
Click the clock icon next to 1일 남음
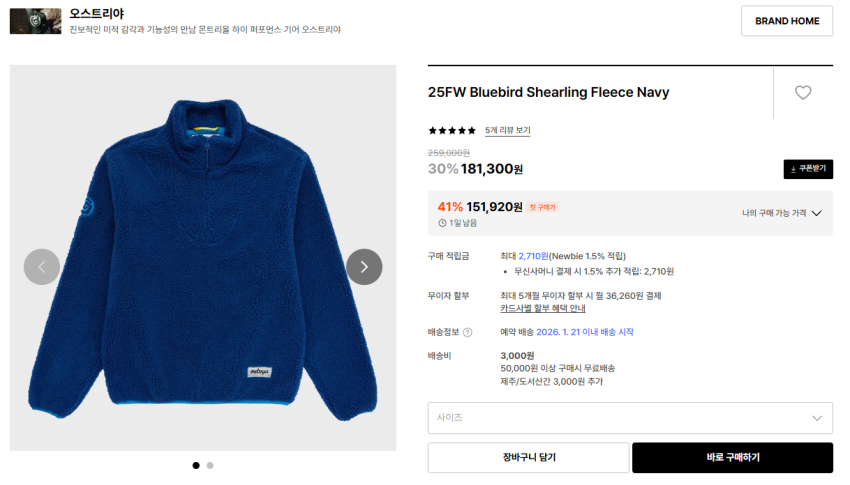[442, 223]
